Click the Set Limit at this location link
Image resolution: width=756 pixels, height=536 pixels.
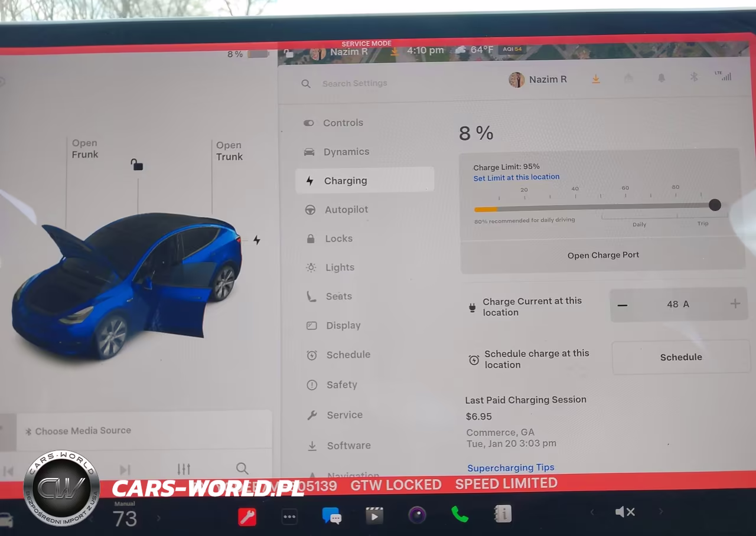(x=516, y=177)
